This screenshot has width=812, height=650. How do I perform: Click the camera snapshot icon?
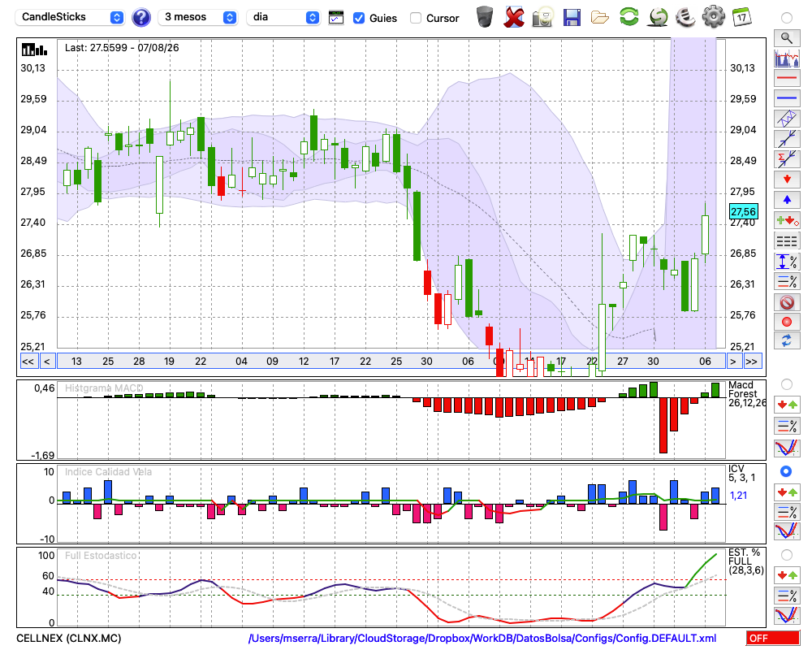tap(542, 17)
